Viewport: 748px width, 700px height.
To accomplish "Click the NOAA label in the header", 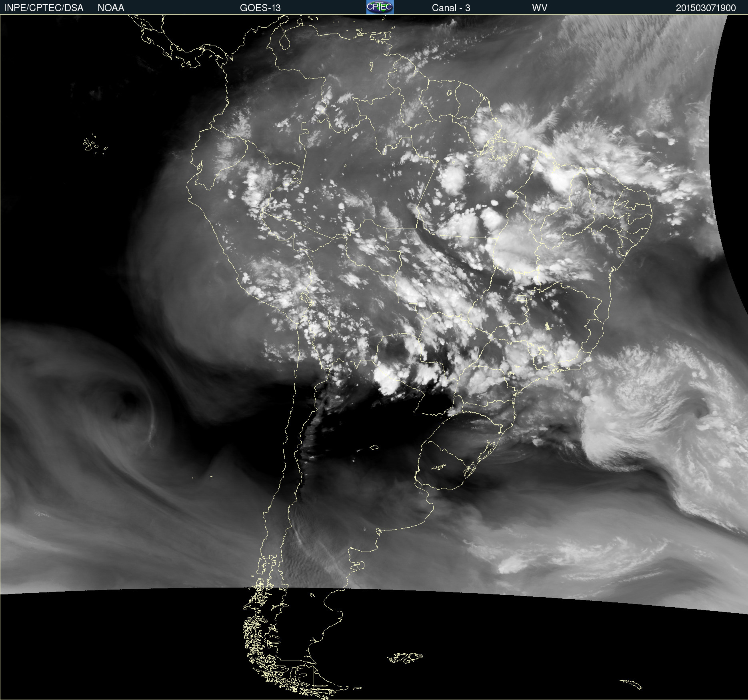I will tap(111, 8).
